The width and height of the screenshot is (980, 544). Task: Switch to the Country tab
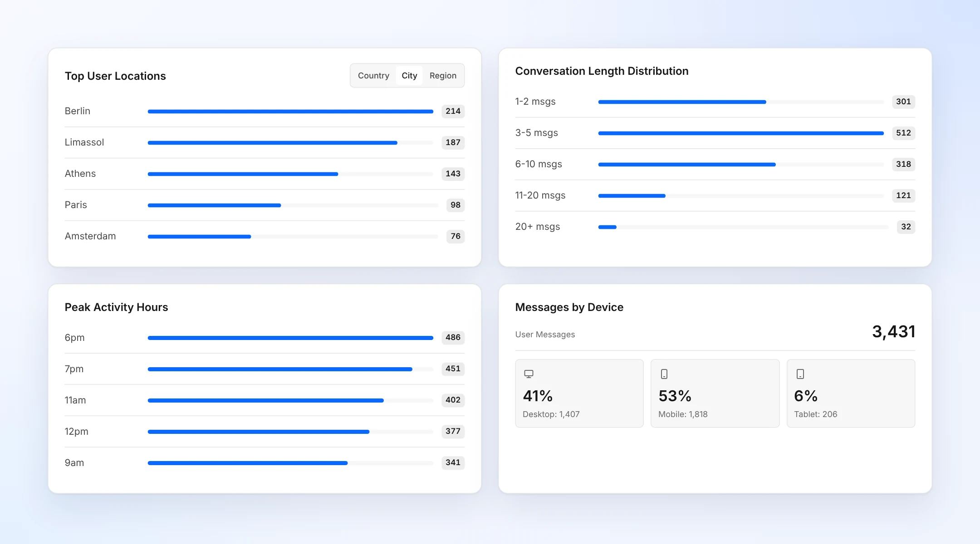click(373, 76)
